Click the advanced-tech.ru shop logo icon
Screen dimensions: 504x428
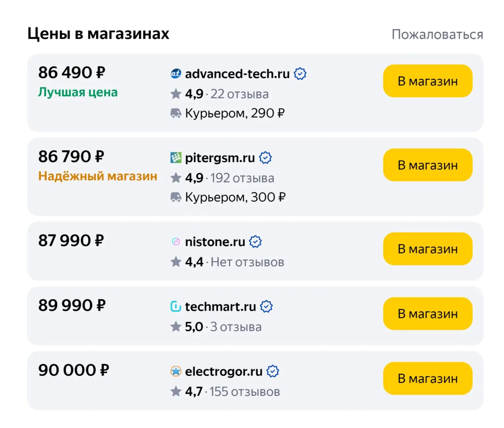point(176,74)
